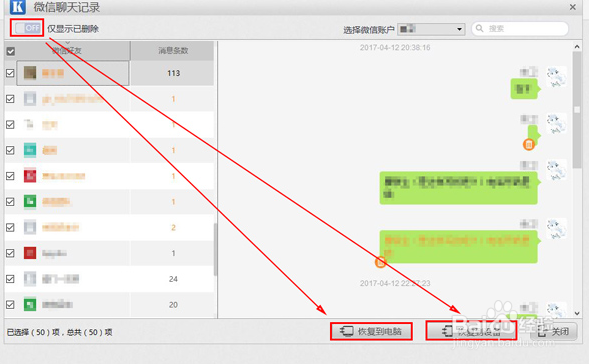
Task: Click the selected items count status text
Action: click(59, 332)
